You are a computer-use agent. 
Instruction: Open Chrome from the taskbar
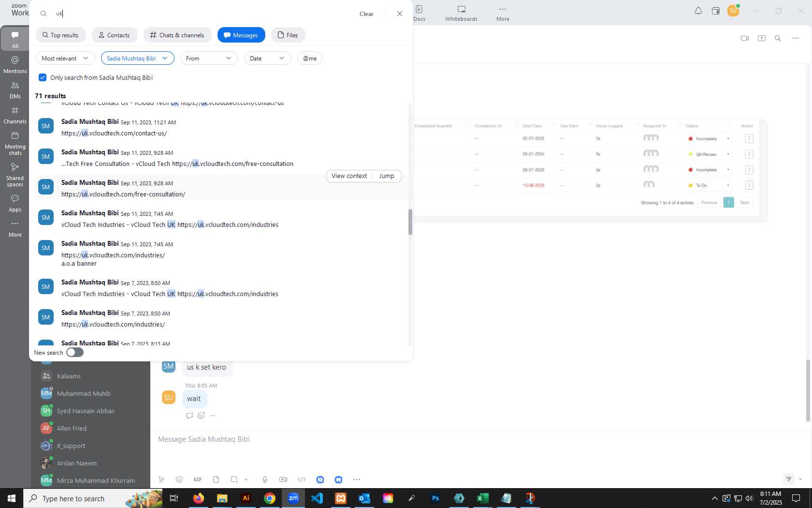click(270, 498)
